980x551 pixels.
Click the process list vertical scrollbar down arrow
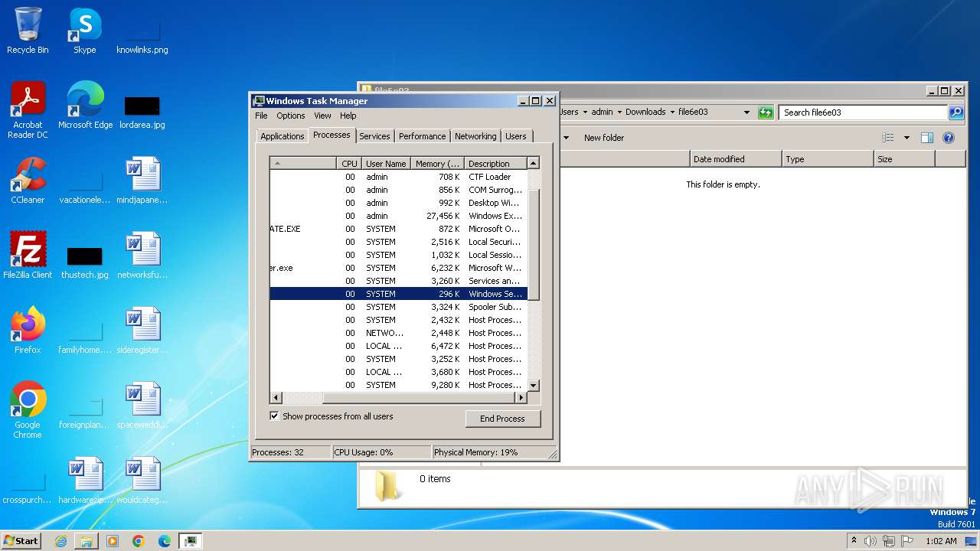pyautogui.click(x=534, y=386)
